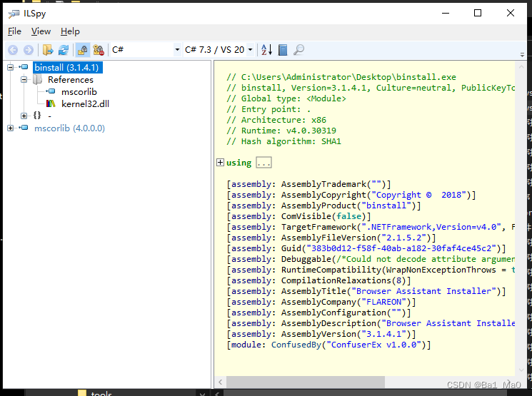Click the Global type: <Module> comment
Screen dimensions: 532x396
point(286,98)
